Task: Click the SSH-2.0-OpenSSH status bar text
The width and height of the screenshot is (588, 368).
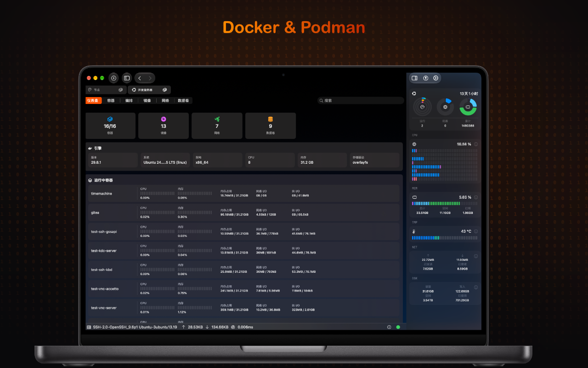Action: pyautogui.click(x=135, y=327)
